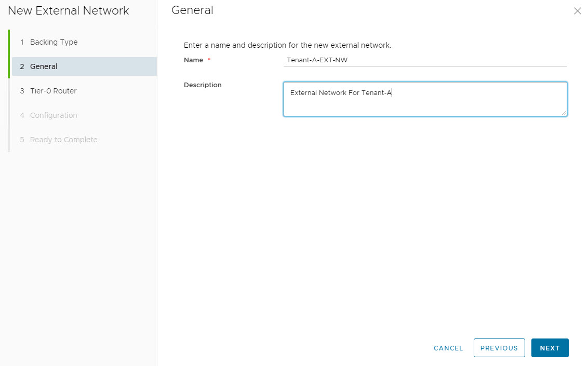Click the enter name and description instruction text
The width and height of the screenshot is (588, 366).
point(287,45)
